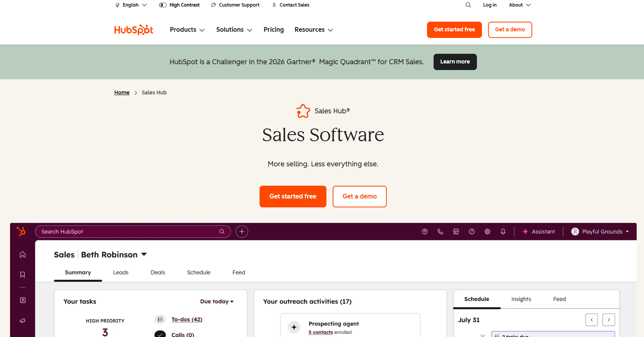Follow the Home breadcrumb link
The image size is (644, 337).
122,92
